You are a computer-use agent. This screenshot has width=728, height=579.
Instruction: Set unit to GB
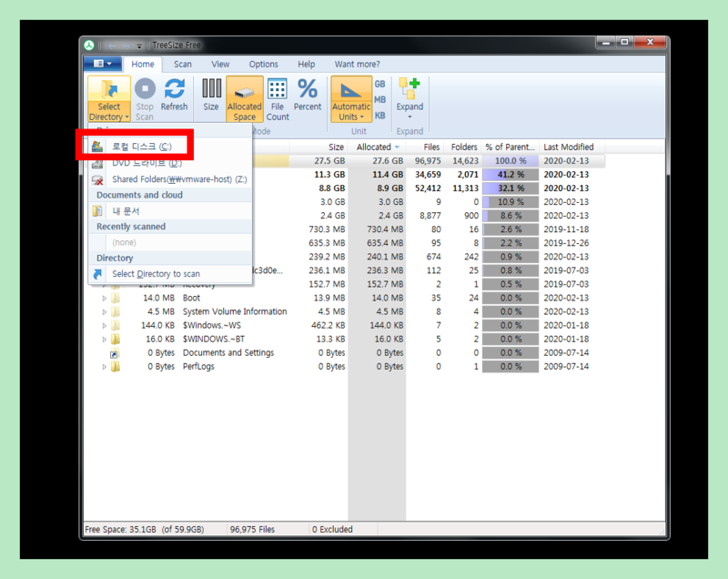(379, 84)
